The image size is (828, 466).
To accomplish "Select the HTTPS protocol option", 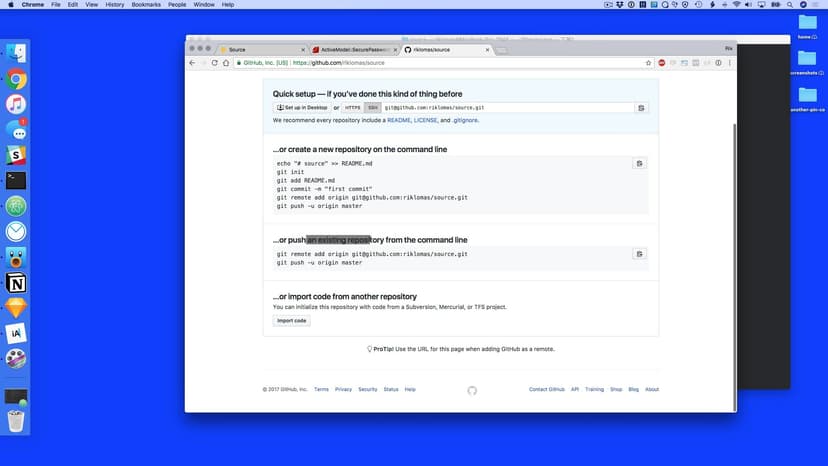I will point(352,107).
